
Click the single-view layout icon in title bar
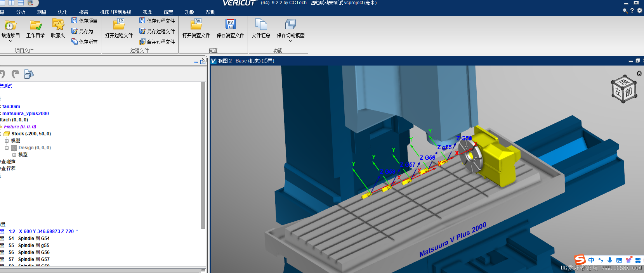(2, 3)
